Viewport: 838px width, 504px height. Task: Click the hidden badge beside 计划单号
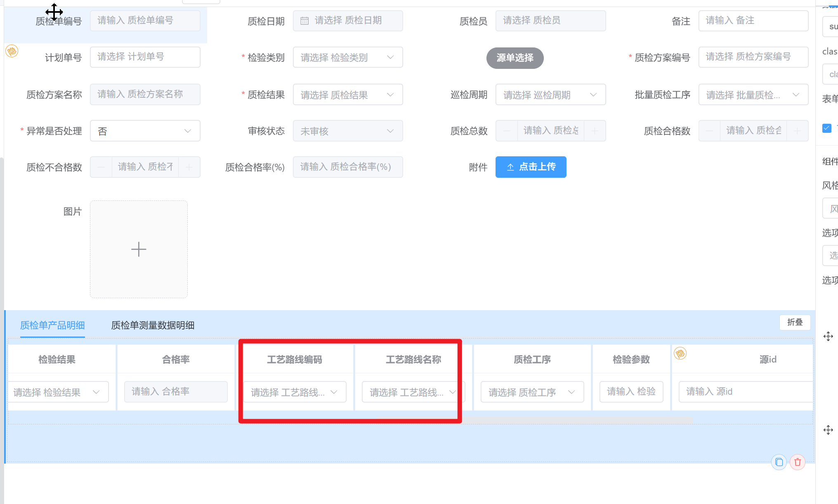click(x=12, y=51)
